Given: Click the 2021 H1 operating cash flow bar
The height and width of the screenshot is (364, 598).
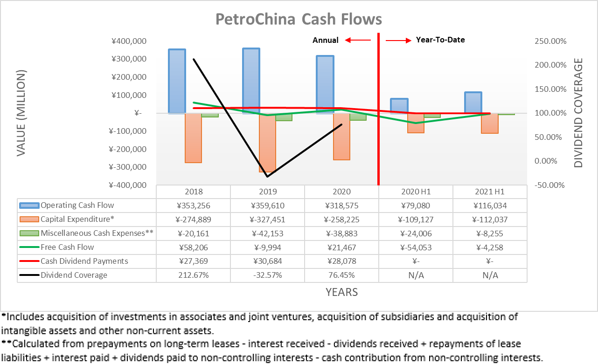Looking at the screenshot, I should pyautogui.click(x=473, y=103).
